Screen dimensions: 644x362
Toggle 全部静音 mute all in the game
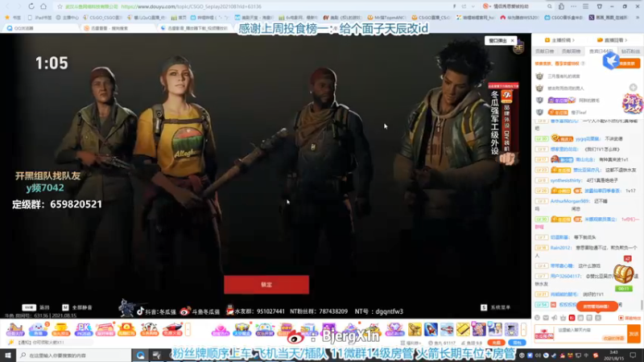[x=77, y=307]
